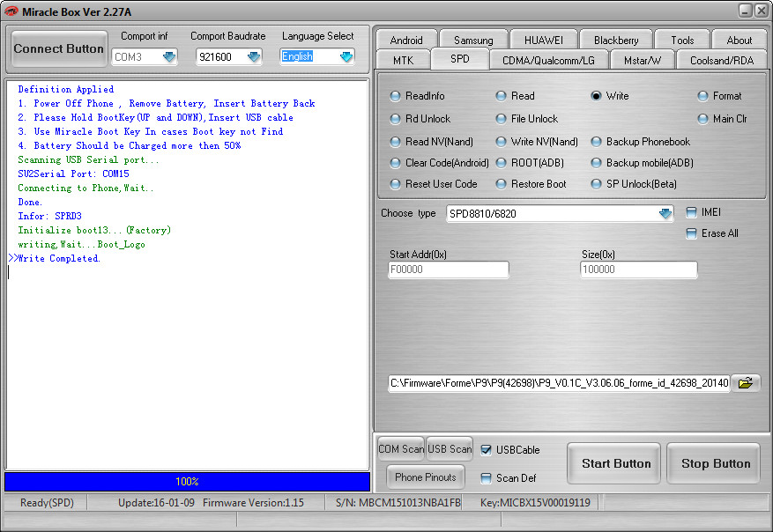Screen dimensions: 773x532
Task: Open the Language Select English dropdown
Action: click(x=346, y=56)
